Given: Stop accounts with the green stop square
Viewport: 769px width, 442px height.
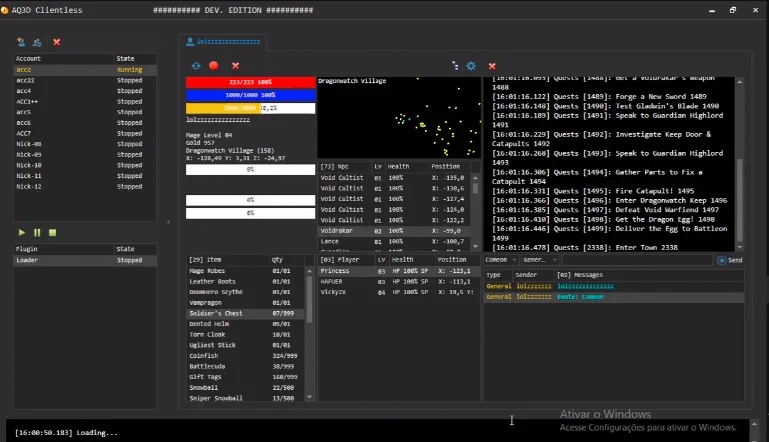Looking at the screenshot, I should pyautogui.click(x=52, y=233).
